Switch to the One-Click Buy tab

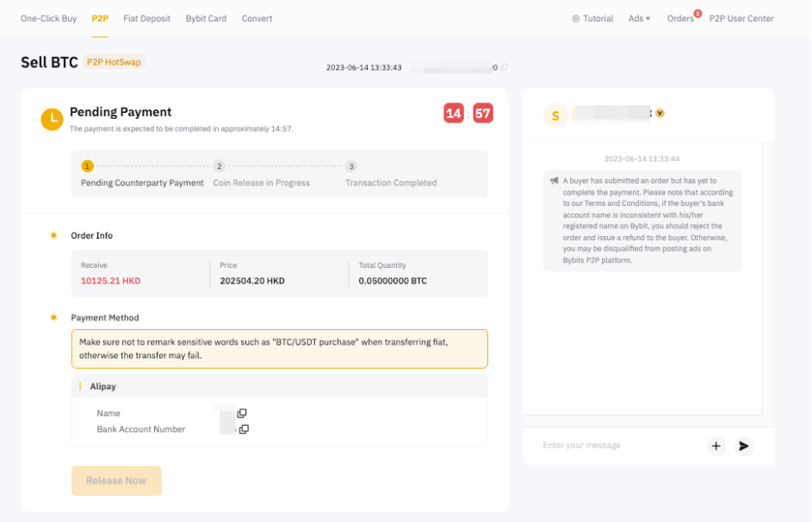tap(48, 18)
